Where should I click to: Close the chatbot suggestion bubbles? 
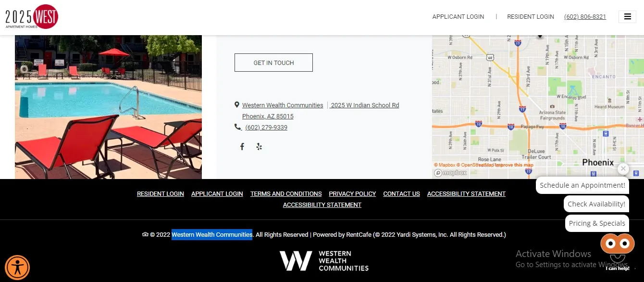[623, 169]
